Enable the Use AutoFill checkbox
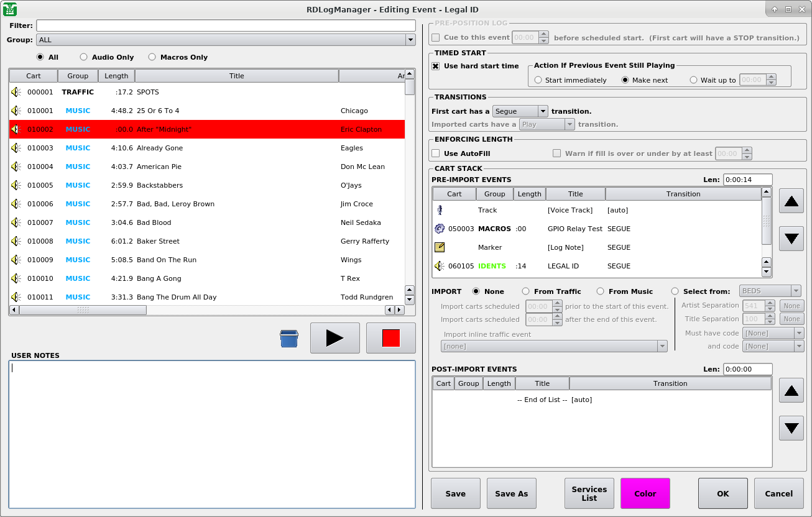812x517 pixels. 435,153
